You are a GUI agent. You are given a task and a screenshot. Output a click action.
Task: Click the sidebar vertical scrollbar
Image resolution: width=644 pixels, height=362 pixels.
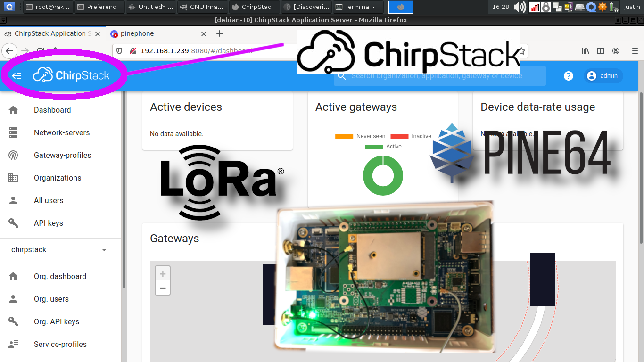[124, 189]
